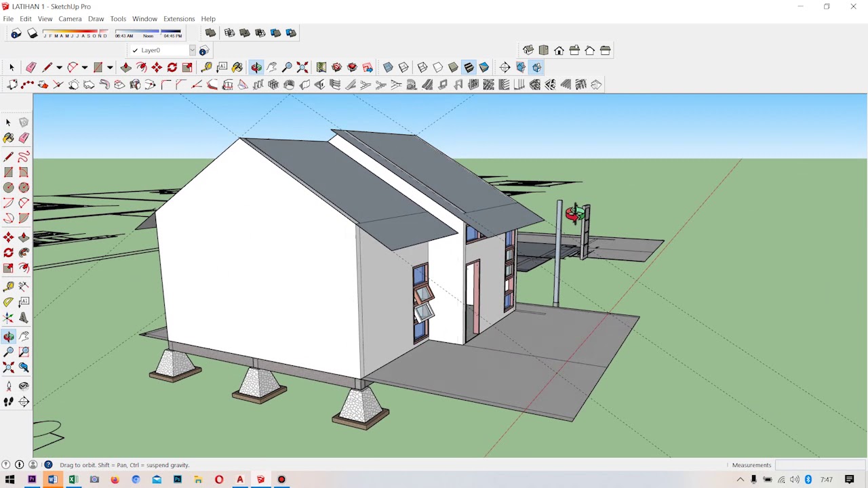The image size is (868, 488).
Task: Open the 3D Warehouse icon
Action: [337, 67]
